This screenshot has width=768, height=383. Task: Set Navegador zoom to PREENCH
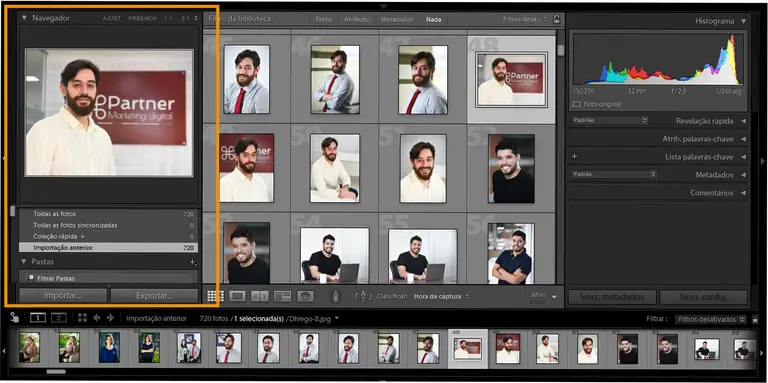click(142, 18)
